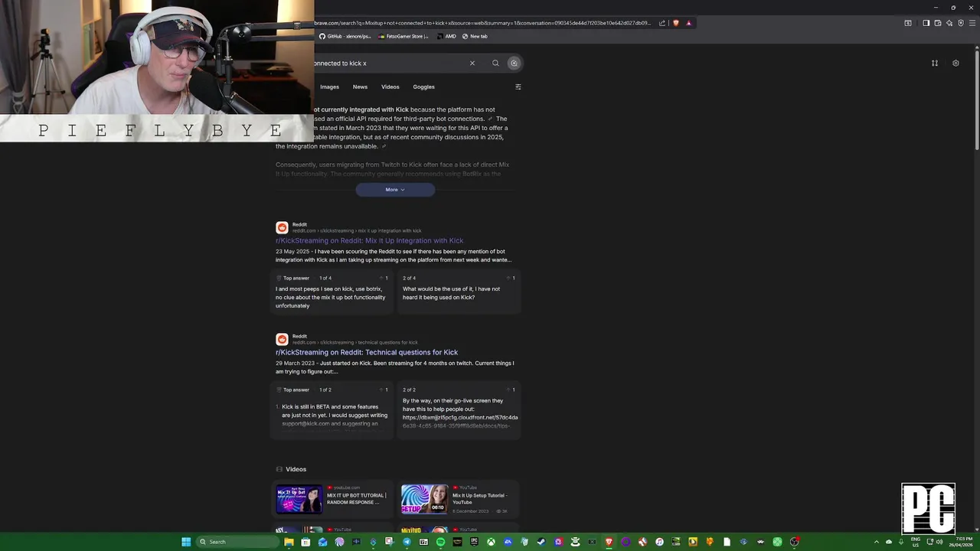Open the volume icon in system tray
The width and height of the screenshot is (980, 551).
tap(939, 542)
